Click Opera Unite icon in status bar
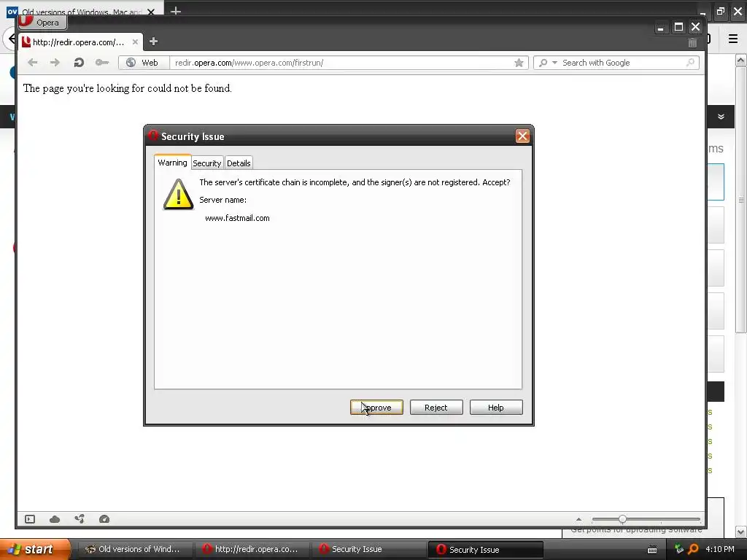 [x=80, y=518]
